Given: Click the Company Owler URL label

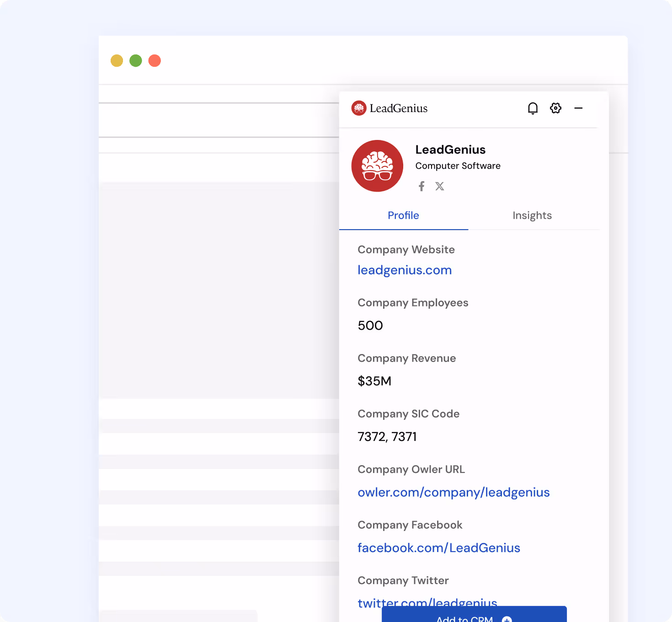Looking at the screenshot, I should pos(411,470).
